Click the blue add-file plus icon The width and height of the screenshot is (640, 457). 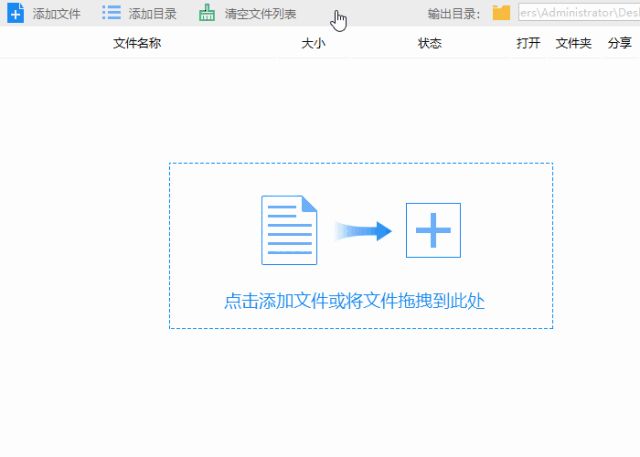[x=16, y=13]
